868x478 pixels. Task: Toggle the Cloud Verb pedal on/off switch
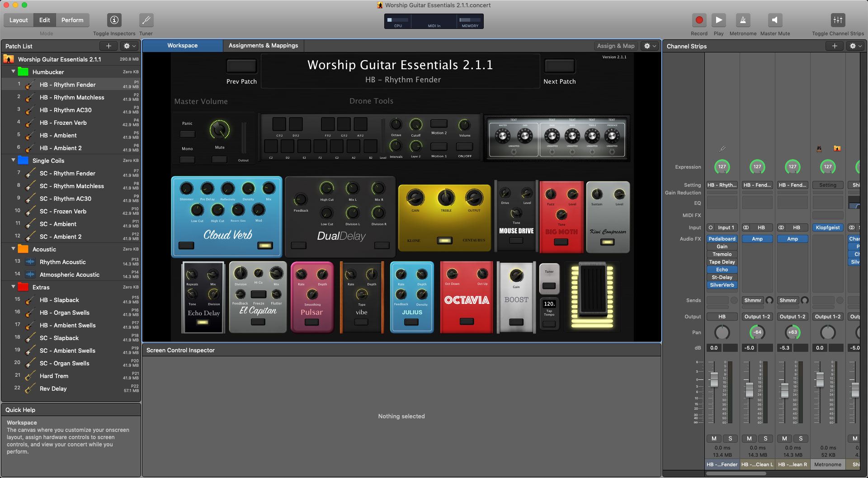(x=265, y=246)
